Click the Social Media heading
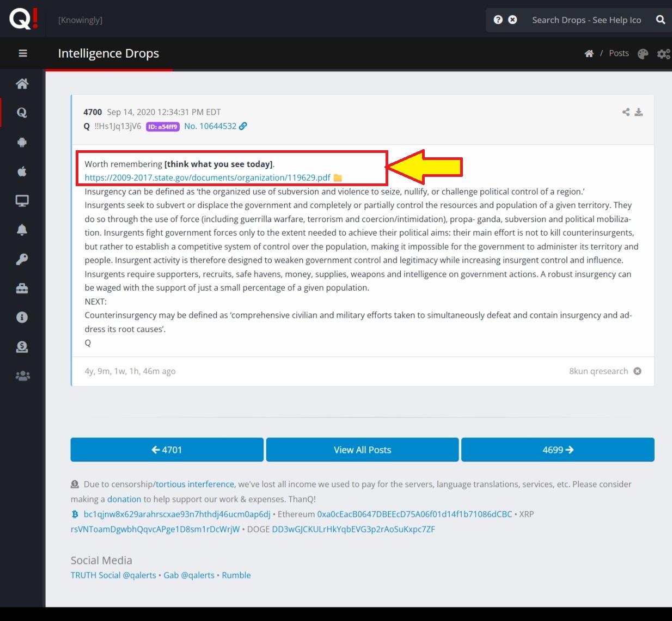672x621 pixels. click(x=101, y=561)
